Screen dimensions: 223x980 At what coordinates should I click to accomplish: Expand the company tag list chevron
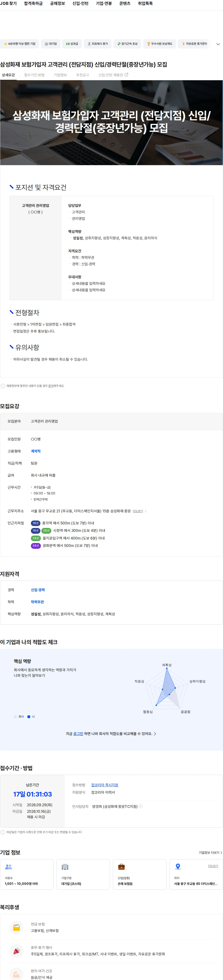pos(218,44)
